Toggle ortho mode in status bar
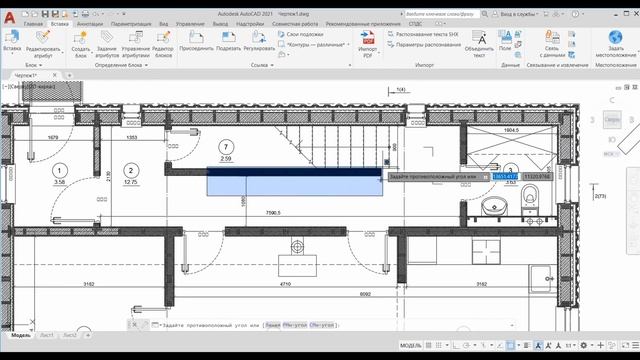This screenshot has width=640, height=360. pyautogui.click(x=456, y=345)
